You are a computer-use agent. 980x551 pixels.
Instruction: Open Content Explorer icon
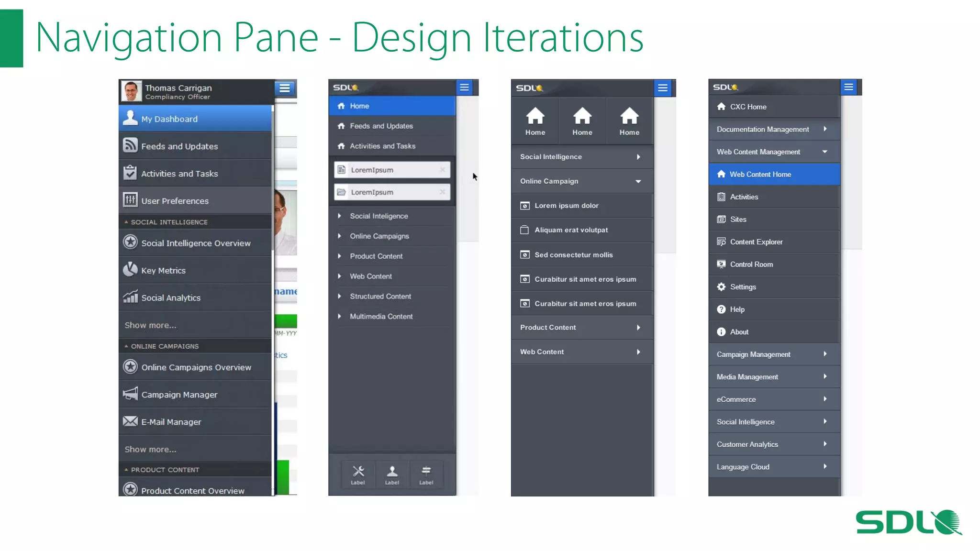[x=721, y=242]
